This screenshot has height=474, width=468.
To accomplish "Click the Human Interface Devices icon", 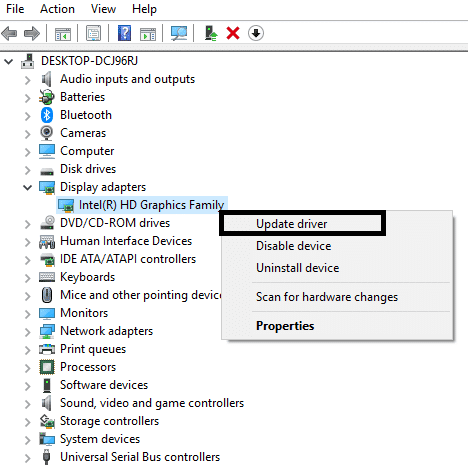I will [x=47, y=242].
